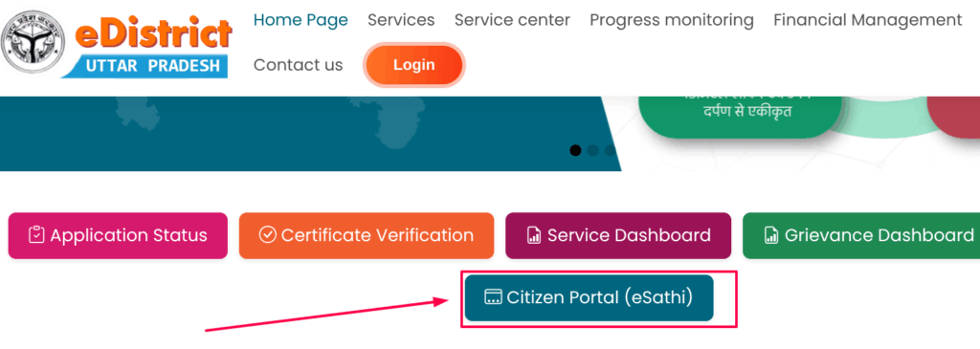Click the orange Login button
980x349 pixels.
(x=413, y=65)
